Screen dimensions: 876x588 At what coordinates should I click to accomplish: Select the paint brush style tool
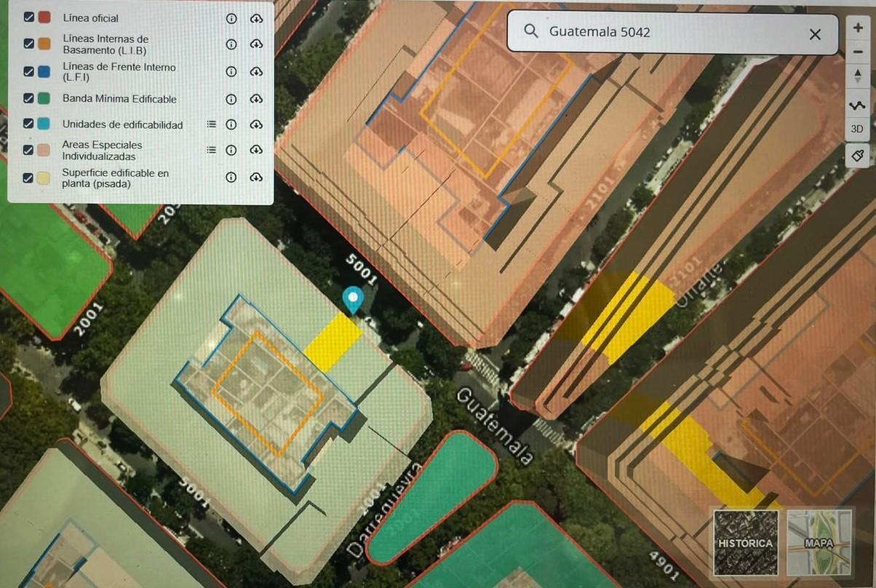(x=857, y=154)
